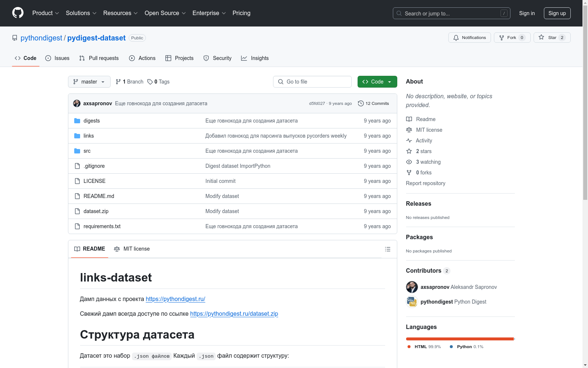
Task: Switch to the Insights tab
Action: click(255, 58)
